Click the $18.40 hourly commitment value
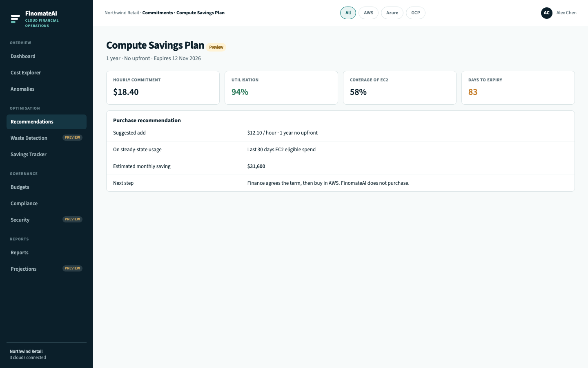This screenshot has width=588, height=368. pyautogui.click(x=126, y=92)
